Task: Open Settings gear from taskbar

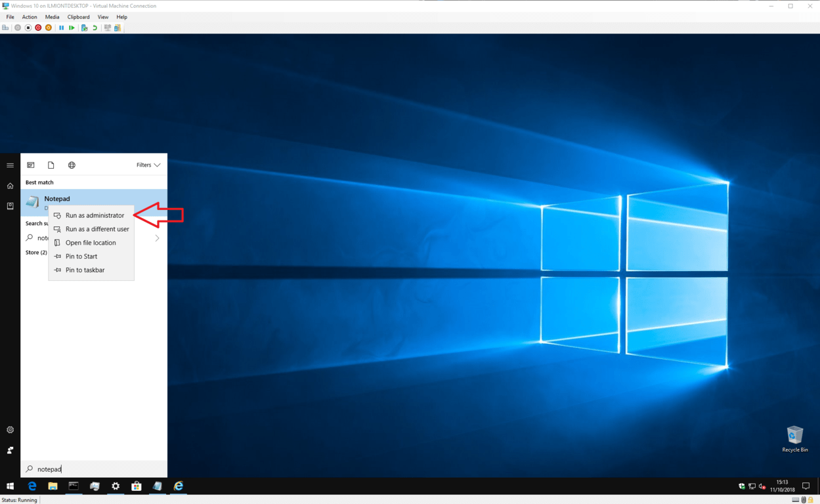Action: [116, 486]
